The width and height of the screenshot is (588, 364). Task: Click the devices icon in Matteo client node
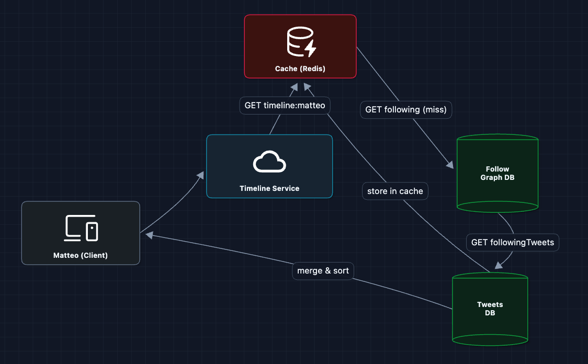tap(81, 228)
